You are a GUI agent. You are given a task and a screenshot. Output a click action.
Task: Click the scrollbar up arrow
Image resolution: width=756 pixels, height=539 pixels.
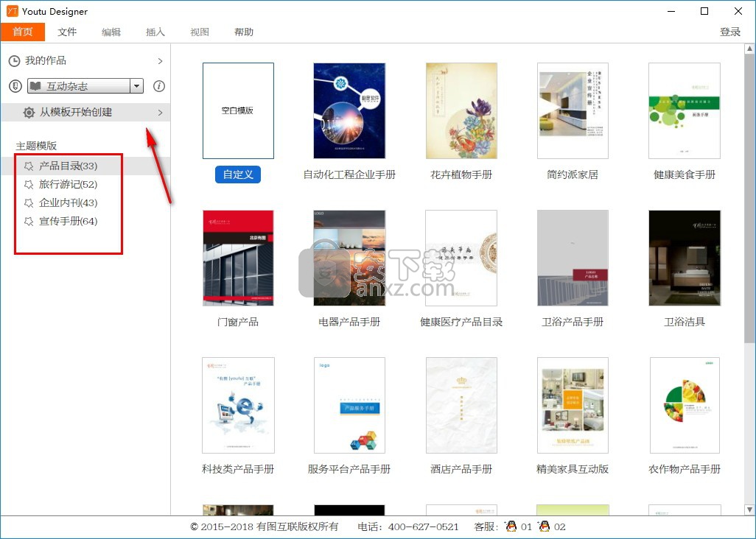click(x=749, y=49)
